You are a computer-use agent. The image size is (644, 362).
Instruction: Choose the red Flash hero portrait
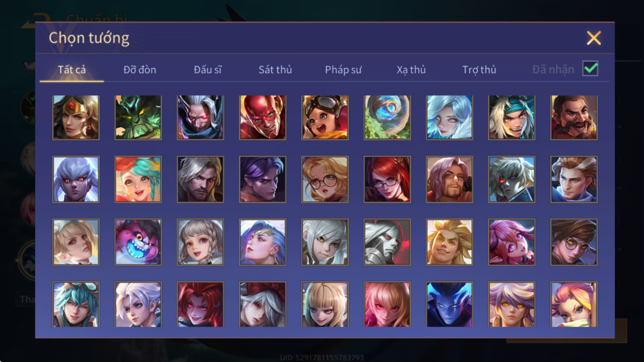(x=262, y=118)
